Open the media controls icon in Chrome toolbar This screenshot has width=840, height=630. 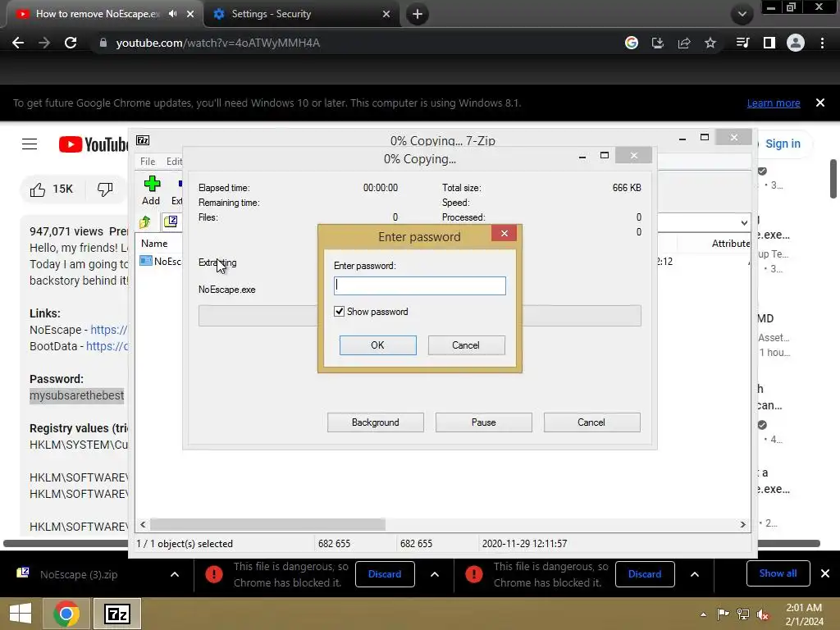(x=742, y=43)
